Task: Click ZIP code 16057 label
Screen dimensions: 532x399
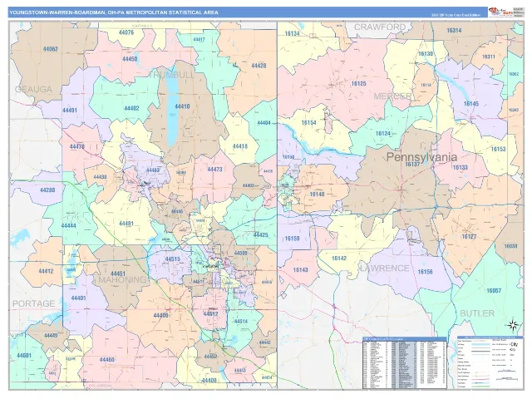Action: tap(494, 291)
